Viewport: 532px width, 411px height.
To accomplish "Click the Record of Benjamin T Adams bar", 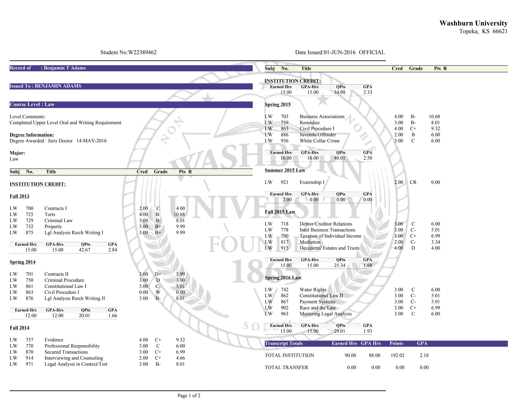I will 131,68.
